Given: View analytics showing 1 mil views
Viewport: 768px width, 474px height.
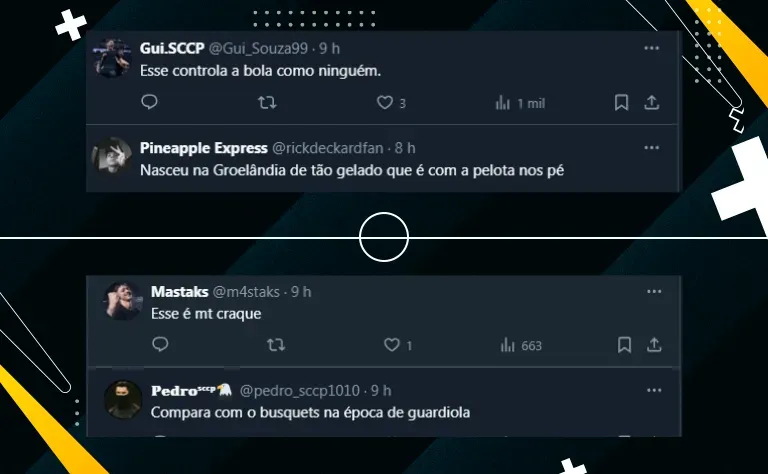Looking at the screenshot, I should [503, 103].
